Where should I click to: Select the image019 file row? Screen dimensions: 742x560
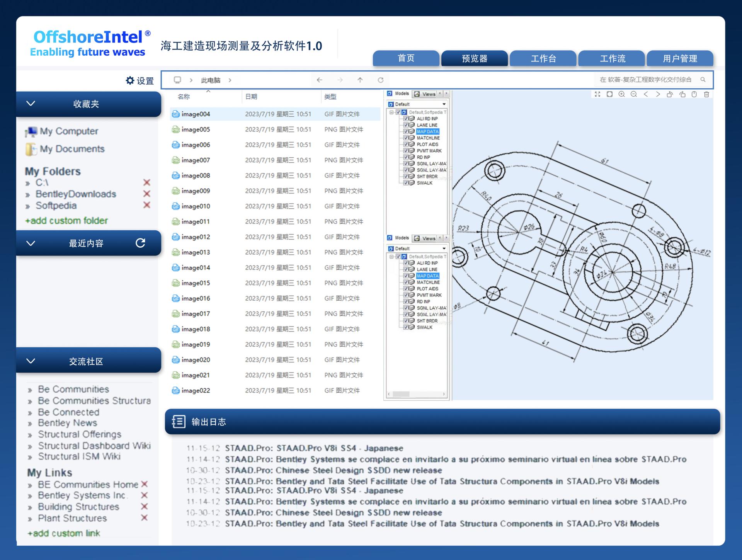coord(275,344)
